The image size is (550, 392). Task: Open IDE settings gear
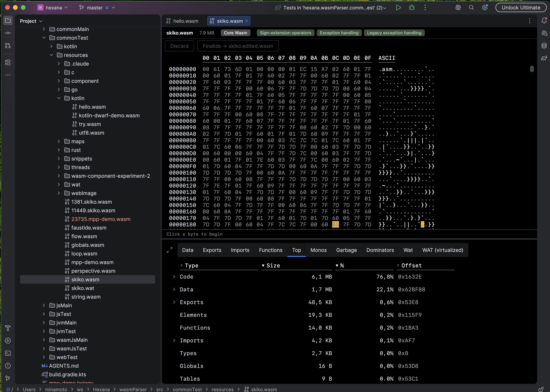coord(485,7)
